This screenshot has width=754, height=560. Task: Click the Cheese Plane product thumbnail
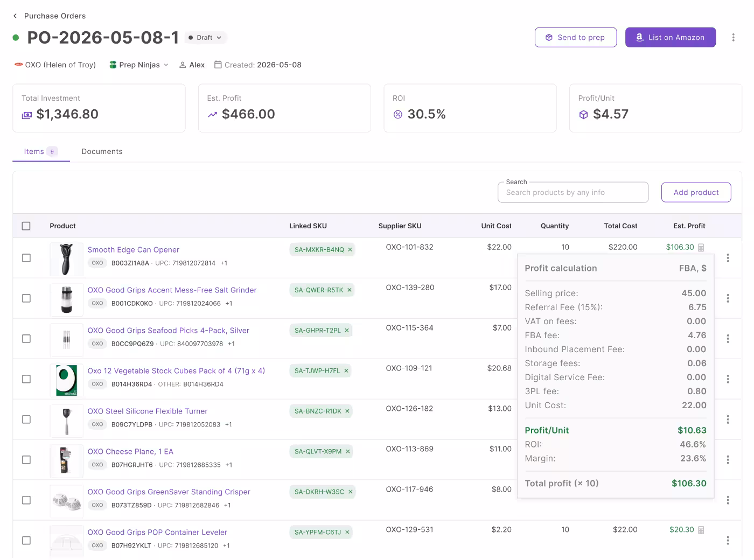[x=66, y=461]
